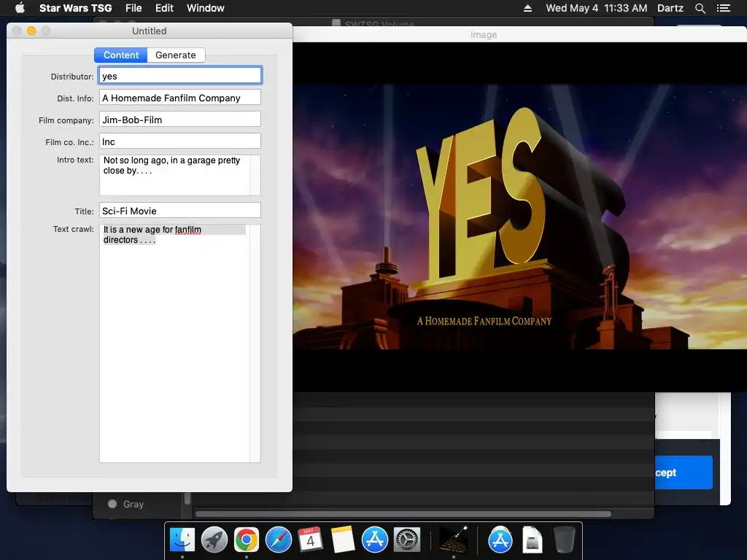The width and height of the screenshot is (747, 560).
Task: Click the Intro text area scrollbar track
Action: (255, 175)
